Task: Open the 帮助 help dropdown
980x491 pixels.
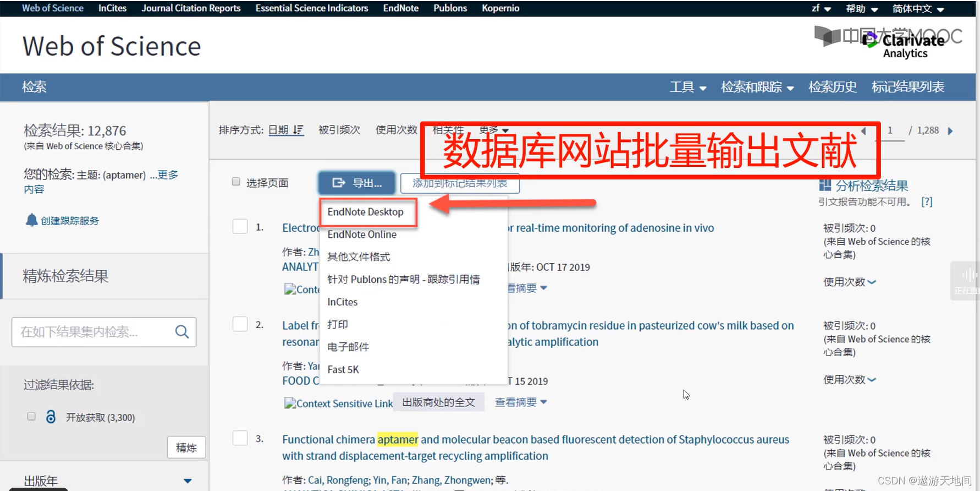Action: (x=862, y=8)
